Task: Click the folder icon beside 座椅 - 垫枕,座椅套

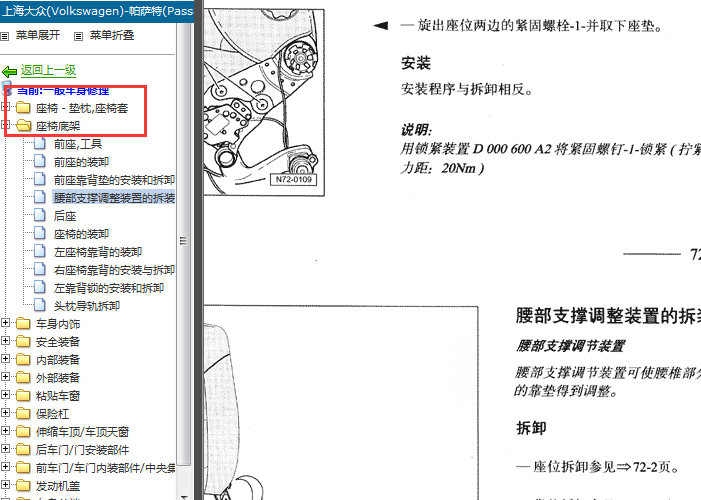Action: pyautogui.click(x=23, y=107)
